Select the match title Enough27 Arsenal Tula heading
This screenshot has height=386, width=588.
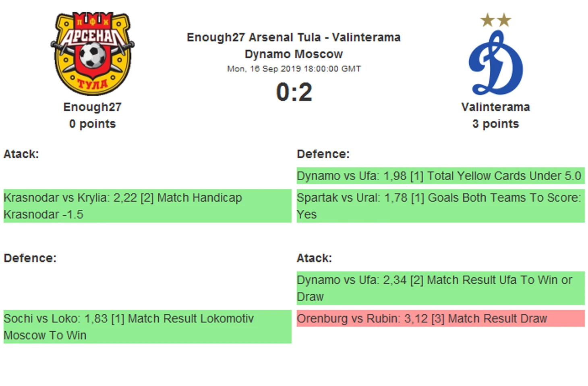coord(294,45)
